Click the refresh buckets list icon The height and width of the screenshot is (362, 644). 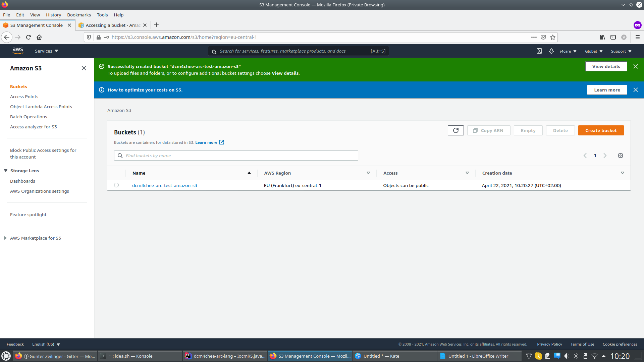[456, 130]
